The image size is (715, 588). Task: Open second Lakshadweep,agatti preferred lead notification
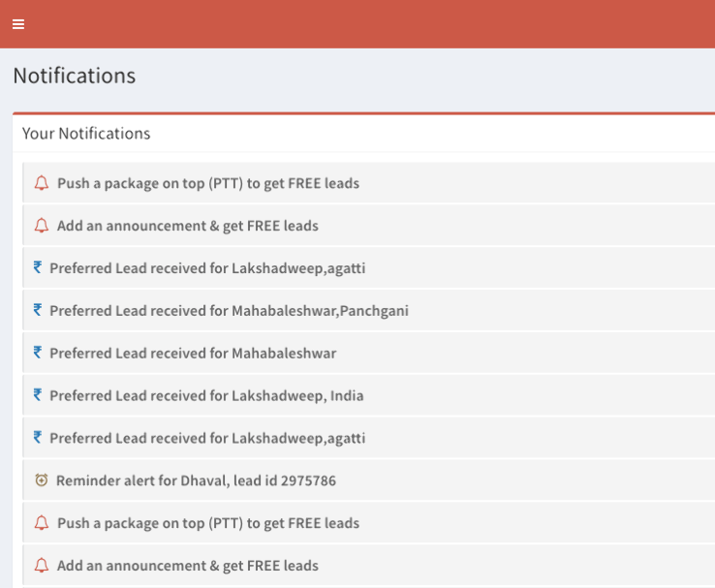point(369,437)
